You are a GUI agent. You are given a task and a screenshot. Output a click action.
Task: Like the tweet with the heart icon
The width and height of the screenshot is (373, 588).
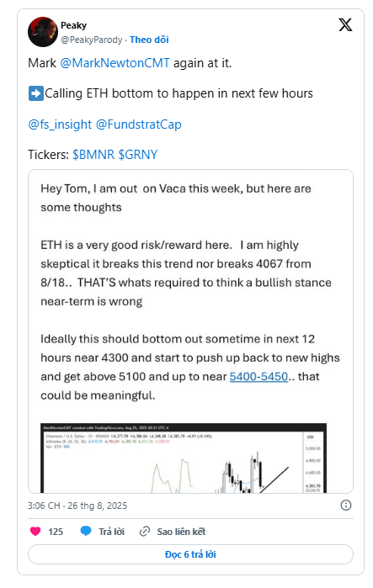[35, 531]
